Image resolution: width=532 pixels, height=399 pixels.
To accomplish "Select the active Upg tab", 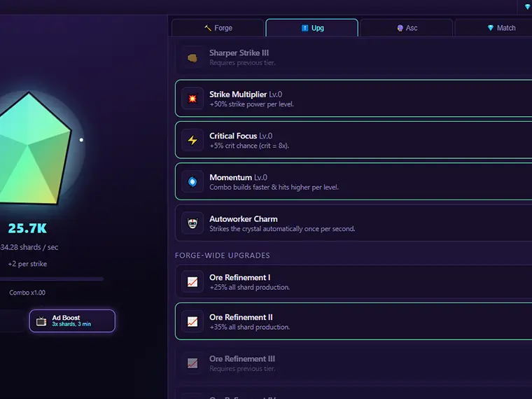I will pos(312,28).
